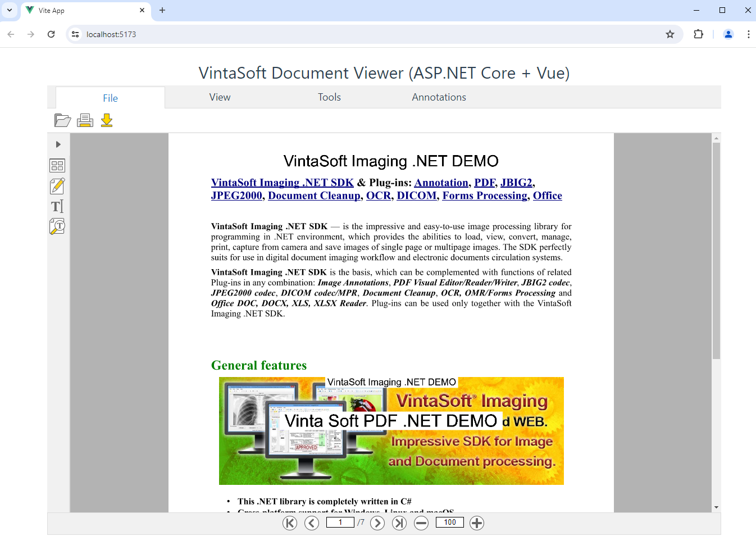Image resolution: width=756 pixels, height=545 pixels.
Task: Switch to the View tab
Action: pyautogui.click(x=220, y=97)
